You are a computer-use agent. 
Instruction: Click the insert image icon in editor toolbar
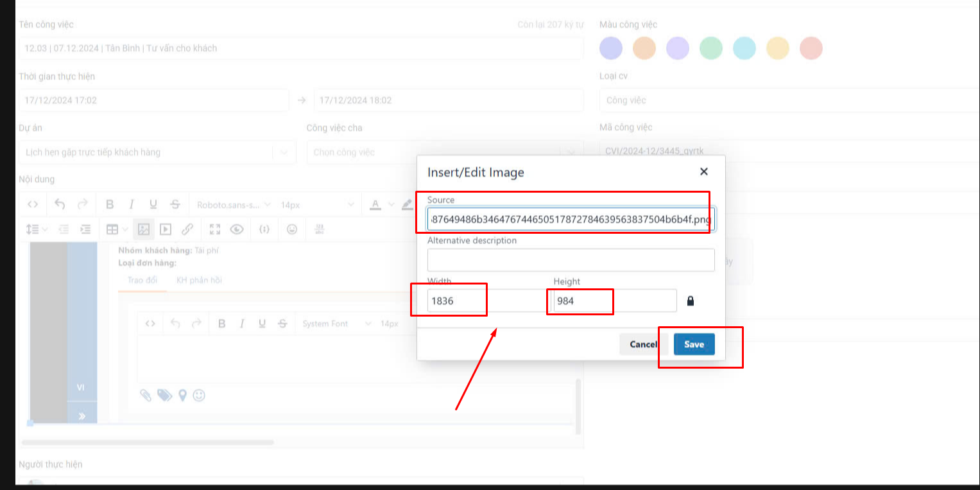point(144,229)
